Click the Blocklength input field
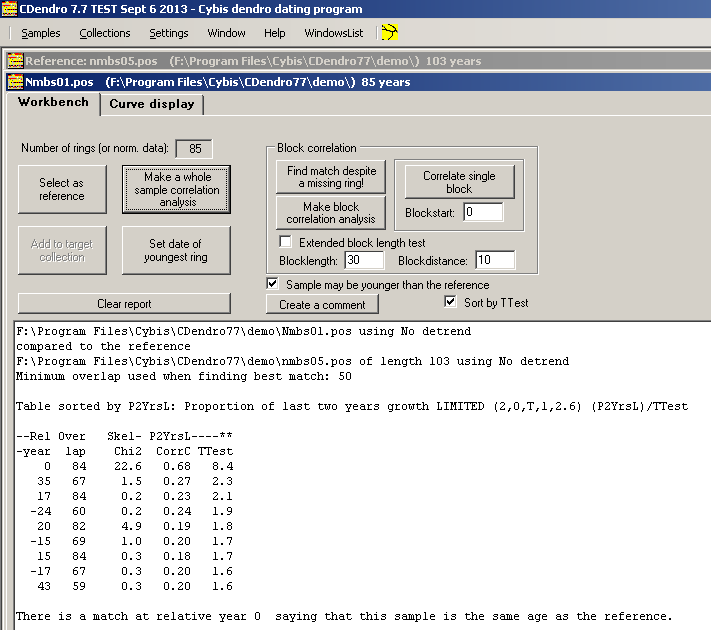Screen dimensions: 711x630 tap(364, 260)
